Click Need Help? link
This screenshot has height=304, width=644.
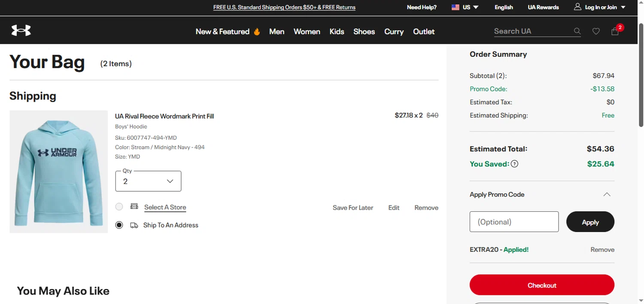click(422, 7)
